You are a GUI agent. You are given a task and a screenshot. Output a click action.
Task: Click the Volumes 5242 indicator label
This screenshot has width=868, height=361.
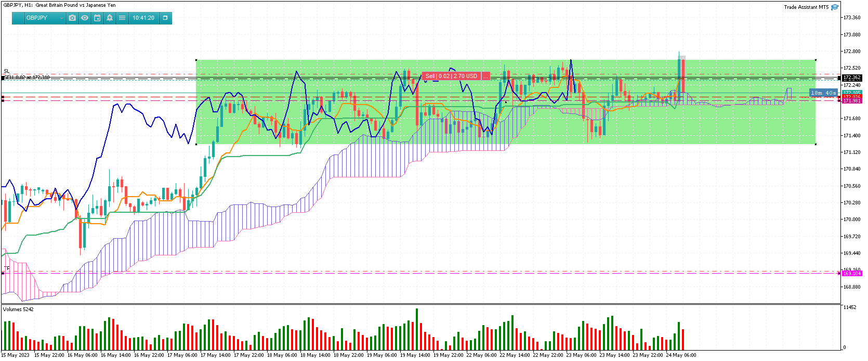pyautogui.click(x=18, y=310)
